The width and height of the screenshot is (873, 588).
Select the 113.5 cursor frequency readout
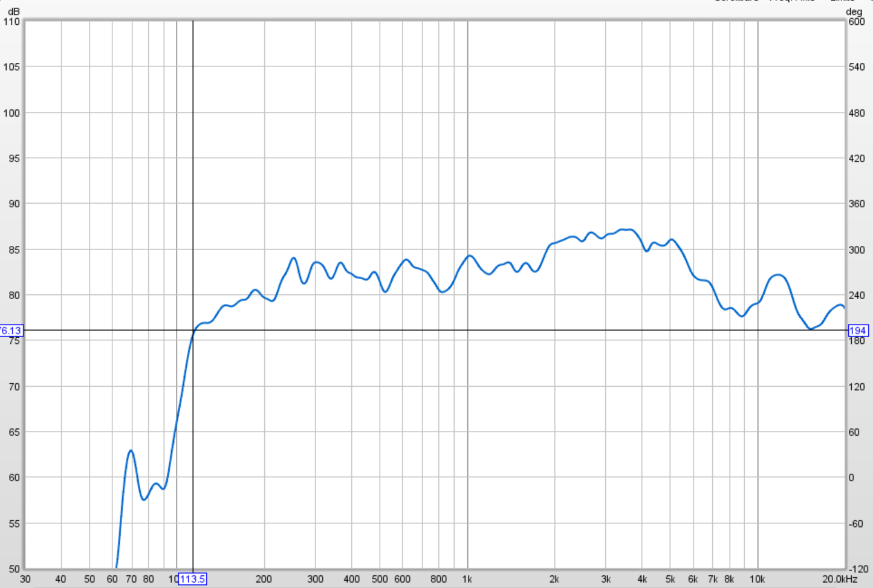click(x=193, y=578)
